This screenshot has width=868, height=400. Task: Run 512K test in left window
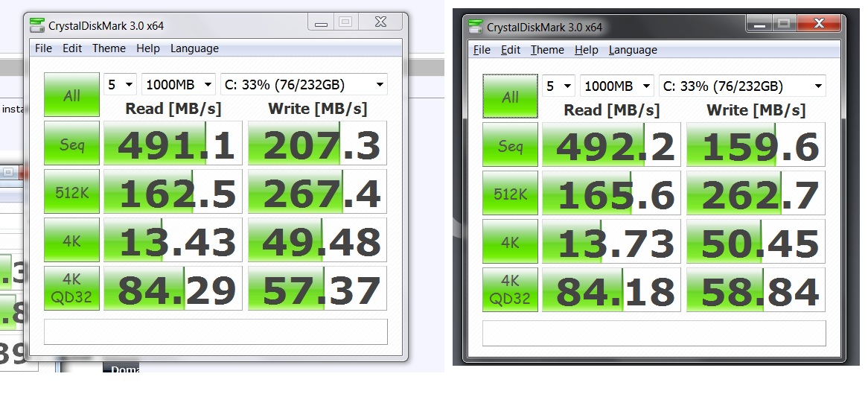point(72,191)
